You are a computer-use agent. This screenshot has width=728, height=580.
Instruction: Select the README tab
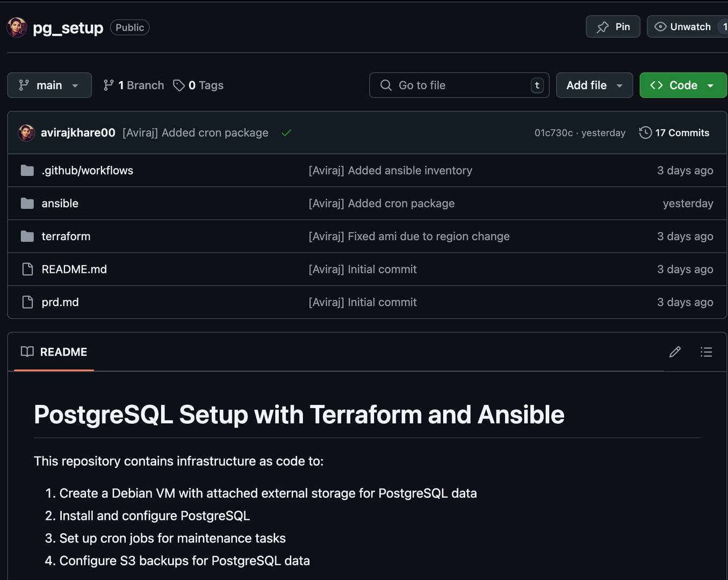click(54, 352)
